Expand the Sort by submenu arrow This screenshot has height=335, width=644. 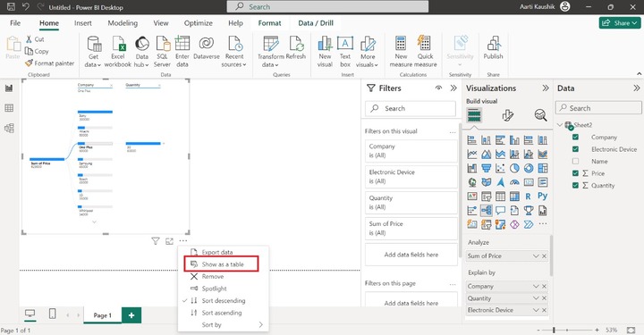coord(261,325)
